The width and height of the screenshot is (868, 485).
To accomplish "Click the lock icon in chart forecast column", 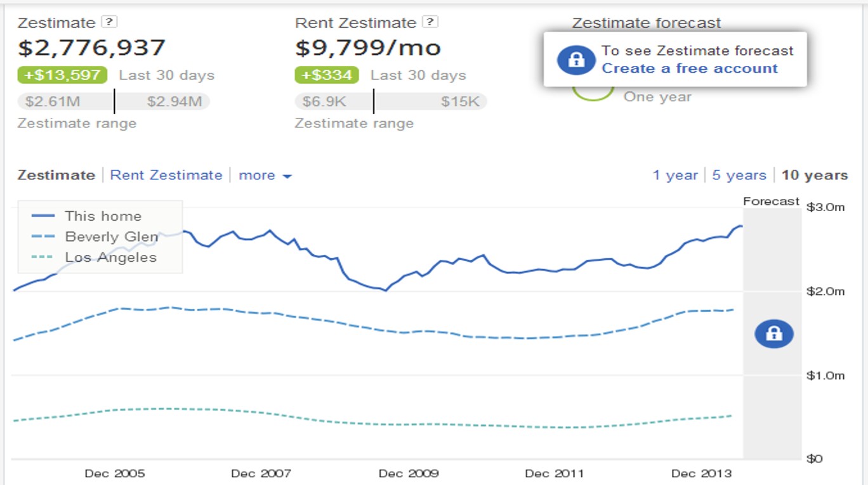I will click(x=773, y=333).
